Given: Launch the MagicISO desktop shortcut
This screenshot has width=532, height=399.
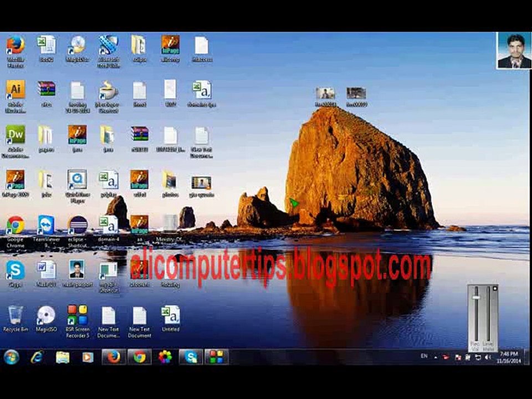Looking at the screenshot, I should (46, 319).
